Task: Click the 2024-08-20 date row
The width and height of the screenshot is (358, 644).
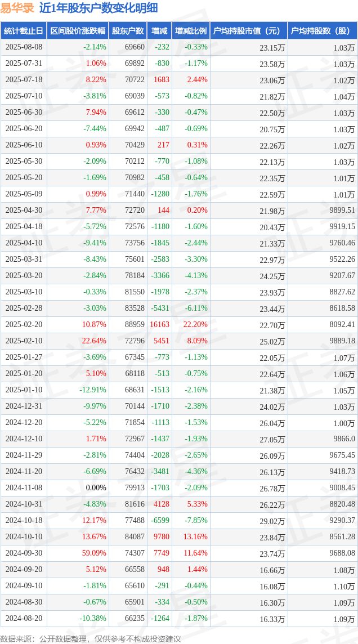Action: pyautogui.click(x=179, y=618)
